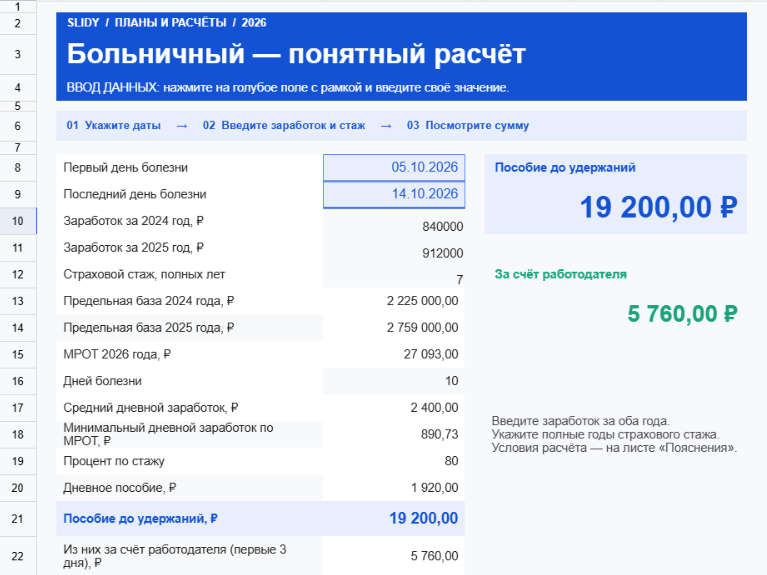
Task: Click the label 'Дневное пособие, ₽'
Action: click(119, 488)
